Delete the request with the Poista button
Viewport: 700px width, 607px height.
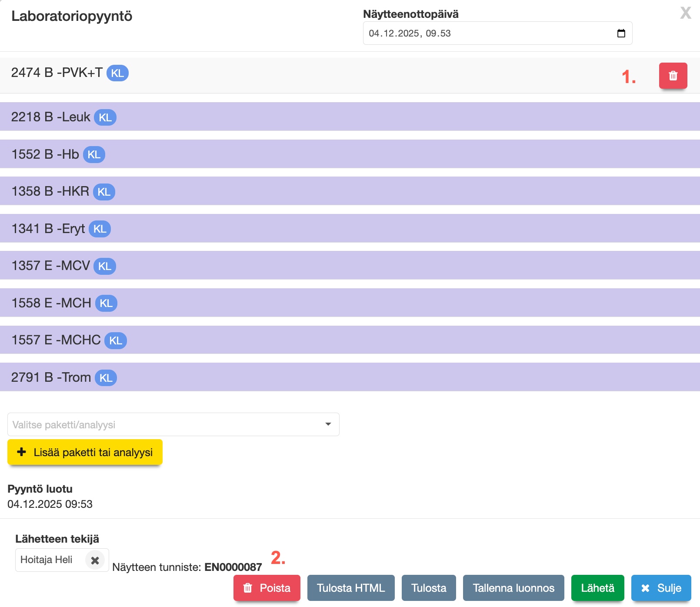(267, 588)
